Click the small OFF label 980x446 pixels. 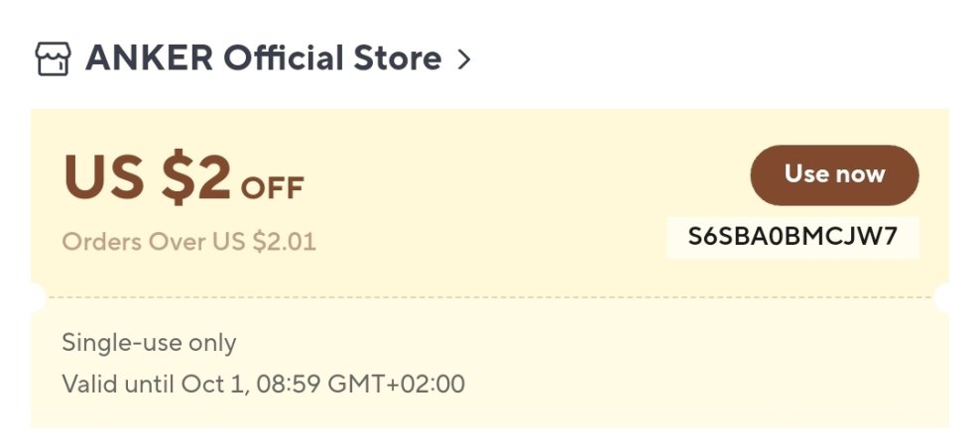click(x=273, y=188)
